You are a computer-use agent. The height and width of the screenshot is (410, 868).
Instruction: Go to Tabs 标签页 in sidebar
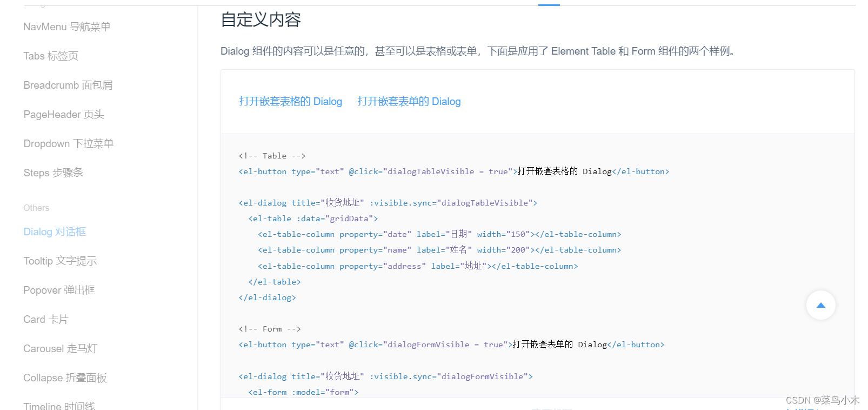(51, 56)
